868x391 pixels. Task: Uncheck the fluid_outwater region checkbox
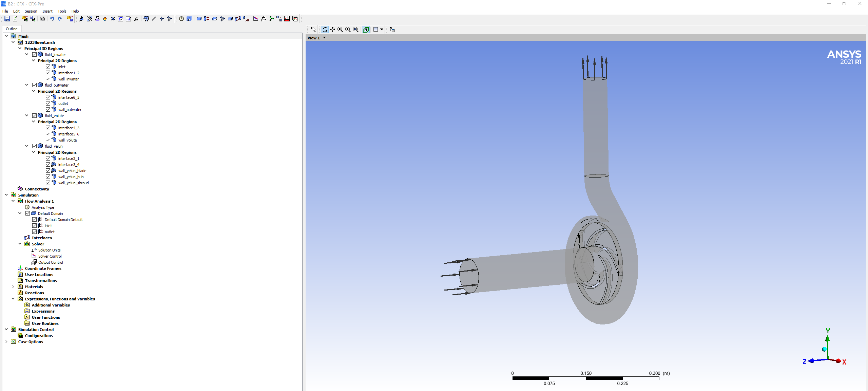(35, 85)
